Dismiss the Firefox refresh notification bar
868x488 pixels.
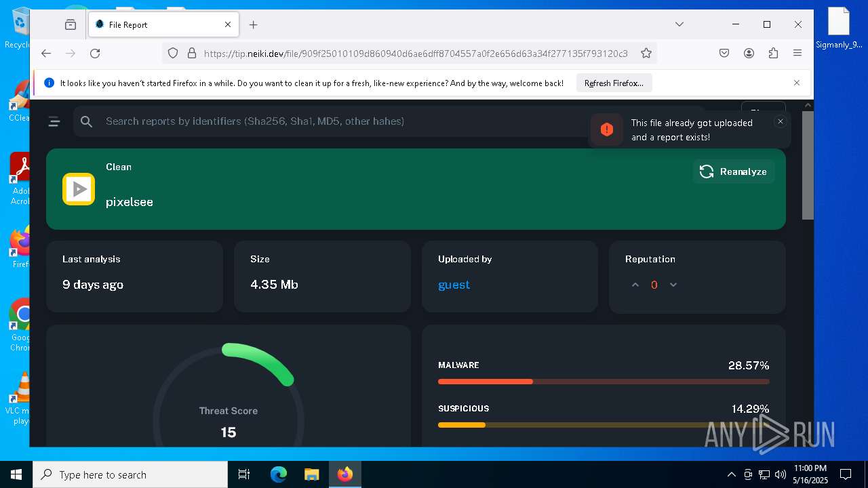pos(797,83)
